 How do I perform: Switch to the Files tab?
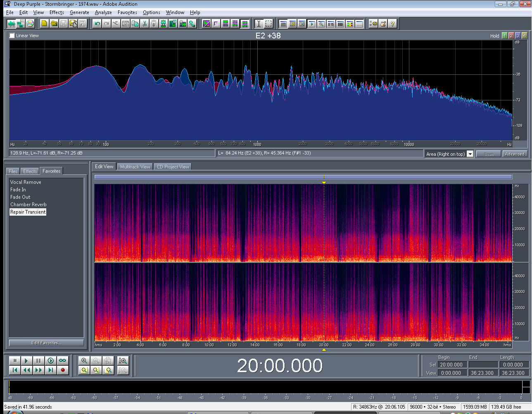point(13,171)
